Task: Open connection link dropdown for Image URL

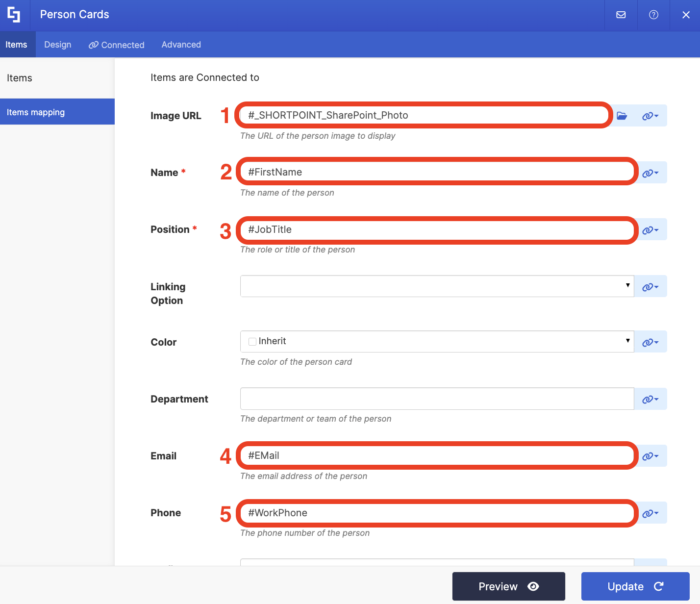Action: pyautogui.click(x=650, y=116)
